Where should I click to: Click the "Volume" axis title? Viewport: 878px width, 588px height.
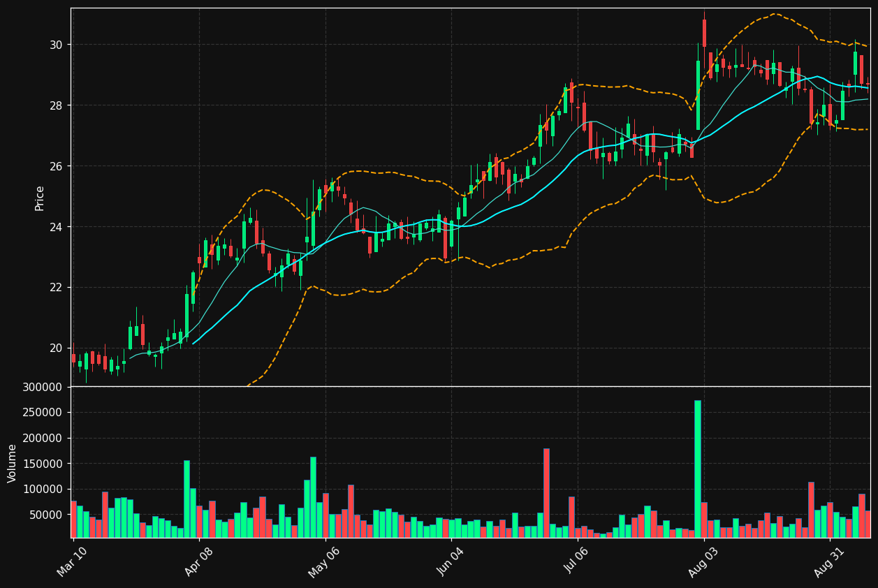coord(12,463)
